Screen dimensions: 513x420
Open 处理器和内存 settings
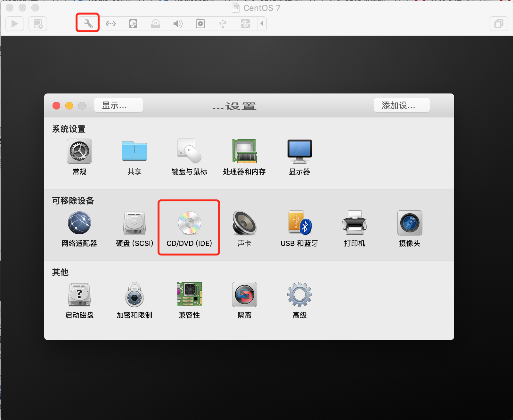click(245, 157)
